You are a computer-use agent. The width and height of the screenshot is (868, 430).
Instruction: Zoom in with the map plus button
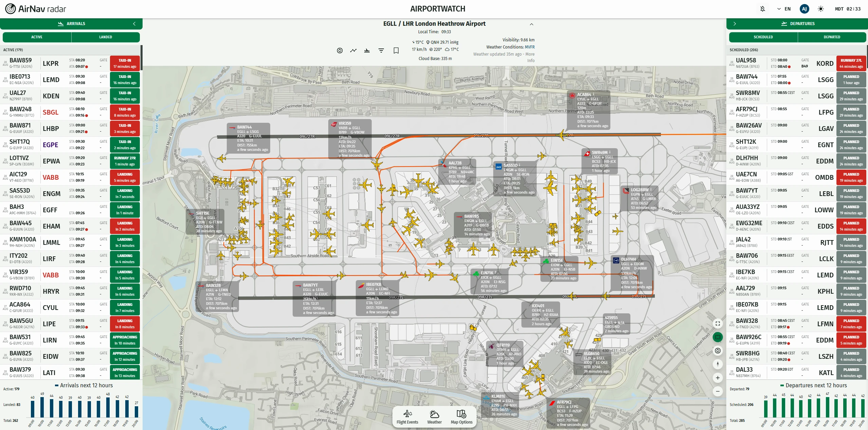click(x=718, y=378)
